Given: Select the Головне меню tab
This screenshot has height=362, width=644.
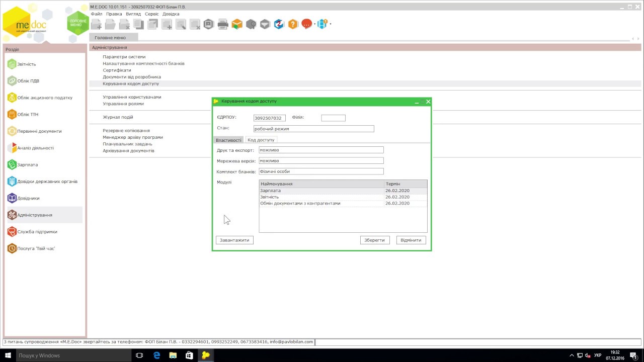Looking at the screenshot, I should click(x=113, y=38).
